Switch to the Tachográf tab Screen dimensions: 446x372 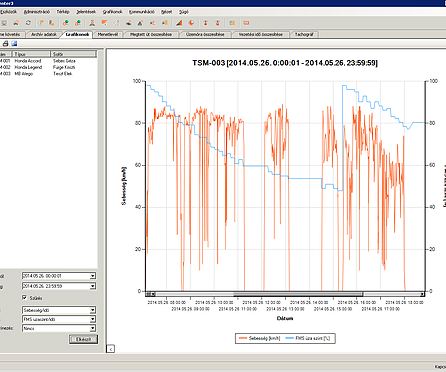pyautogui.click(x=304, y=34)
